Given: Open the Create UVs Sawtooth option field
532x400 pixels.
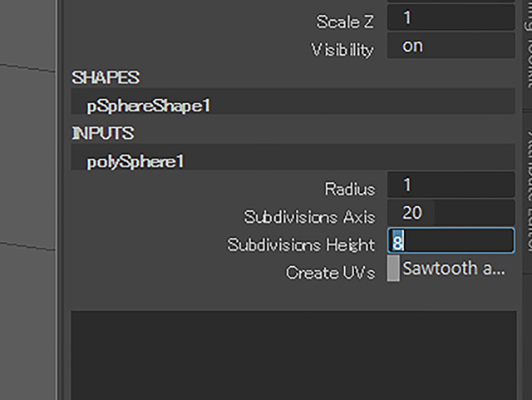Looking at the screenshot, I should point(457,269).
